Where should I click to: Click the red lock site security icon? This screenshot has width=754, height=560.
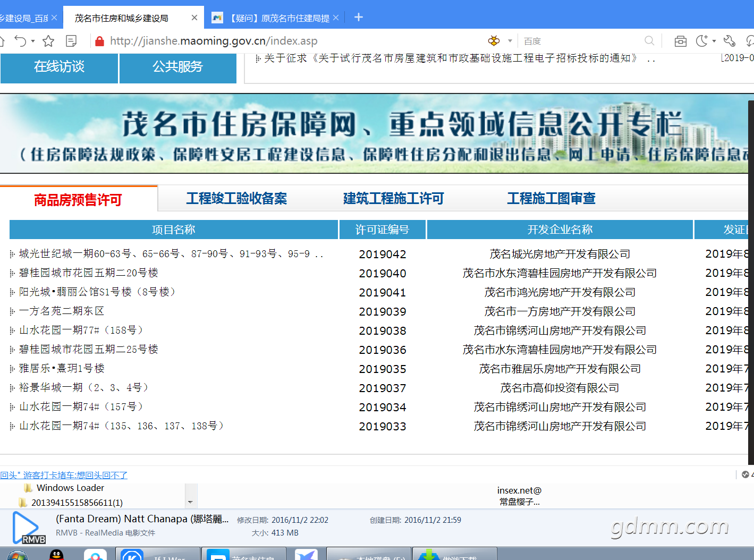click(99, 41)
